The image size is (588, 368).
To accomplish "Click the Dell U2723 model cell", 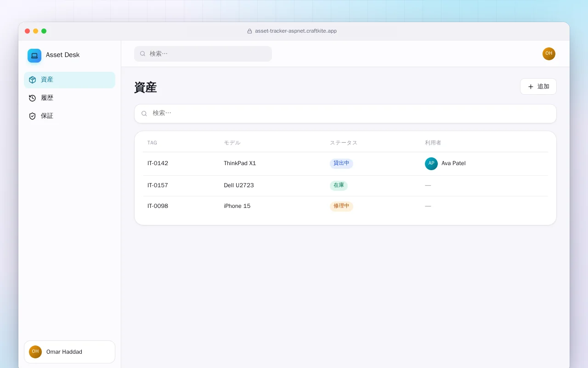I will pos(239,185).
